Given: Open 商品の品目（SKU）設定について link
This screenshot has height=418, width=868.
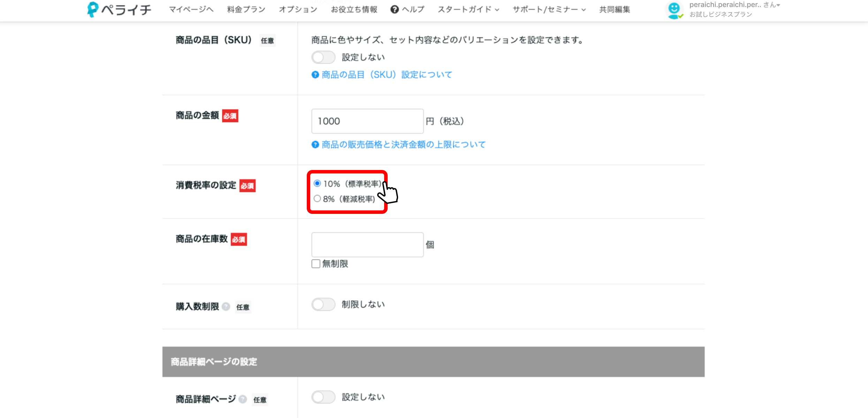Looking at the screenshot, I should click(x=387, y=75).
